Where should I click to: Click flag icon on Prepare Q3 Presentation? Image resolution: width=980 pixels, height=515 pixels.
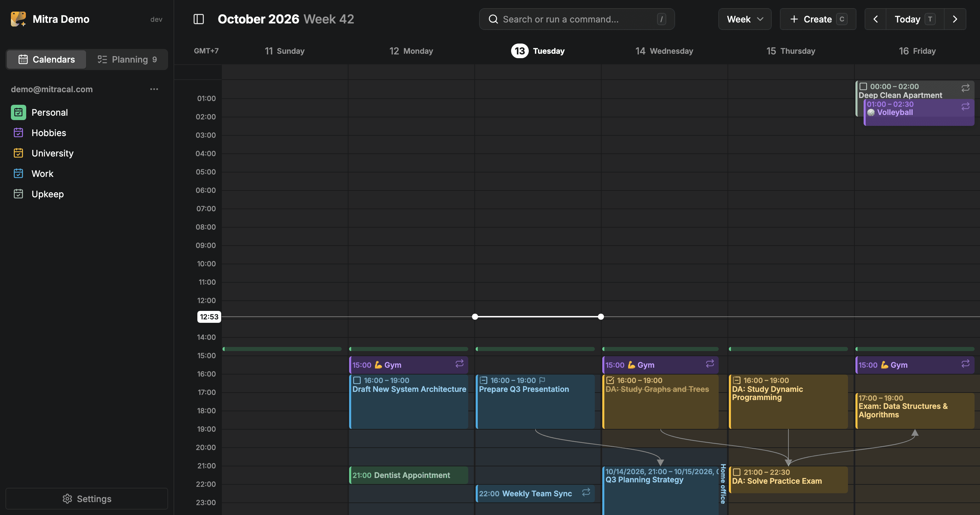pyautogui.click(x=542, y=380)
